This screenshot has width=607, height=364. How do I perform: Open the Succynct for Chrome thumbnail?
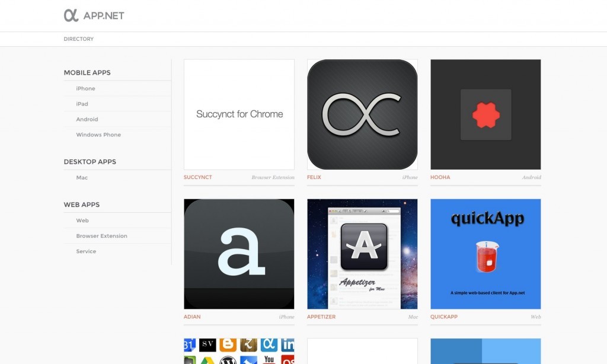pyautogui.click(x=239, y=114)
